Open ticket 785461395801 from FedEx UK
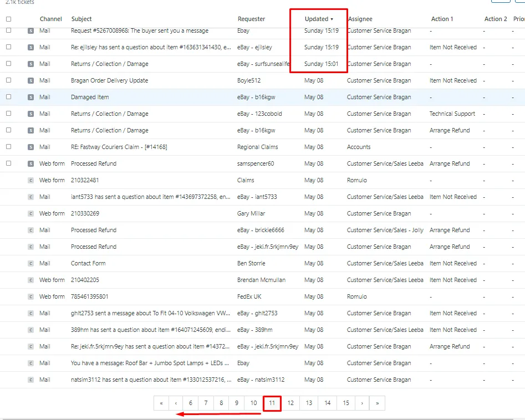 [x=89, y=296]
